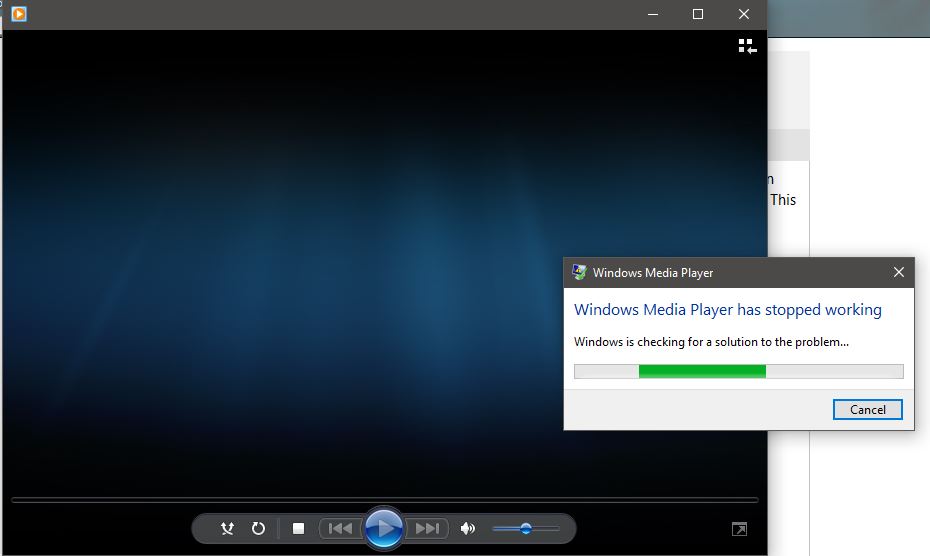The height and width of the screenshot is (556, 930).
Task: Click "Windows Media Player has stopped working" heading
Action: coord(728,310)
